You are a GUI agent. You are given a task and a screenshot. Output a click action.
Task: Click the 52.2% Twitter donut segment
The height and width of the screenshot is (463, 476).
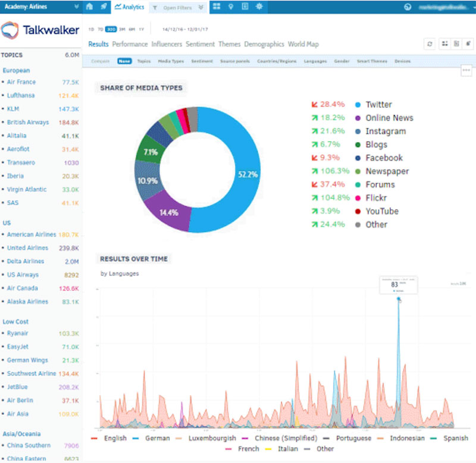(x=248, y=174)
